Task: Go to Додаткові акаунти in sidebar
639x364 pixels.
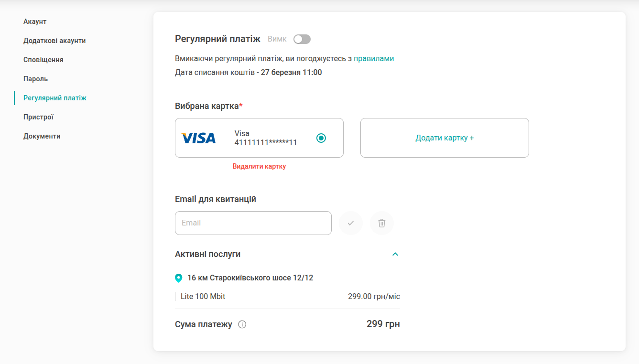Action: pos(54,41)
